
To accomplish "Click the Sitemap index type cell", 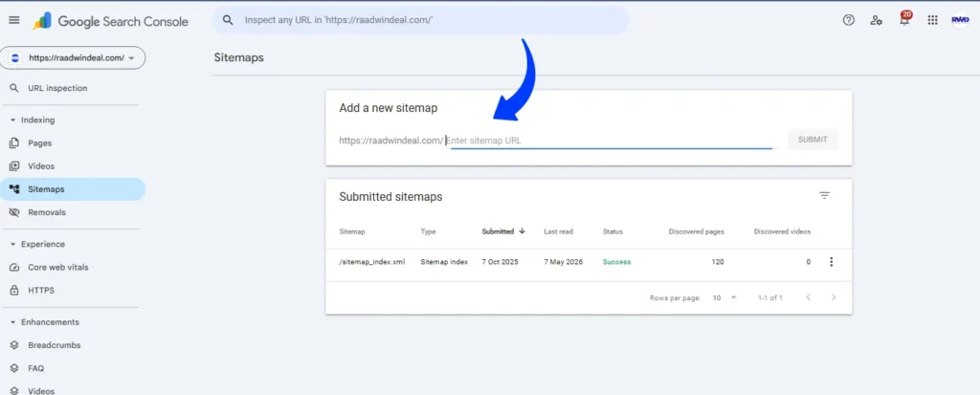I will (x=444, y=262).
